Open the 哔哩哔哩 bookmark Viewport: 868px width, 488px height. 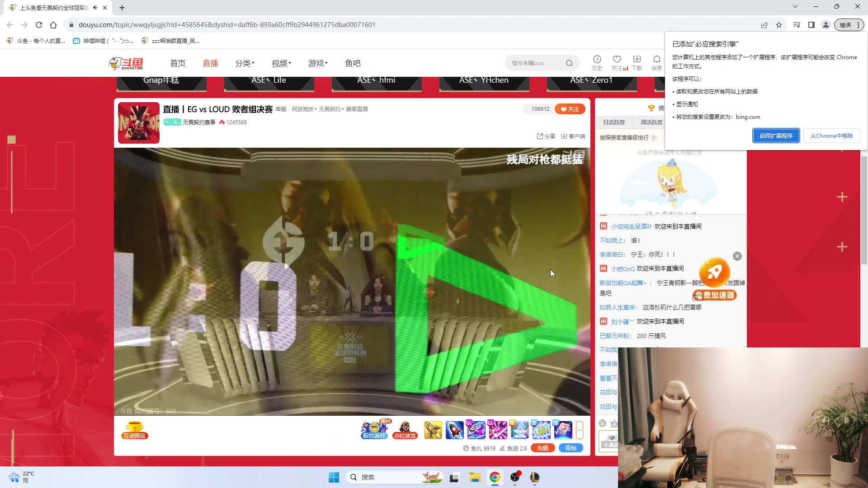coord(103,41)
